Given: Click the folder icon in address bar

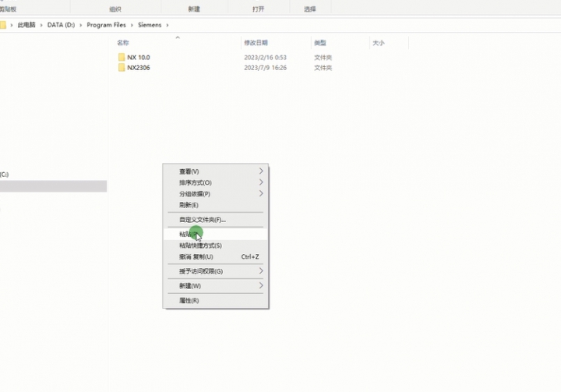Looking at the screenshot, I should pyautogui.click(x=3, y=25).
